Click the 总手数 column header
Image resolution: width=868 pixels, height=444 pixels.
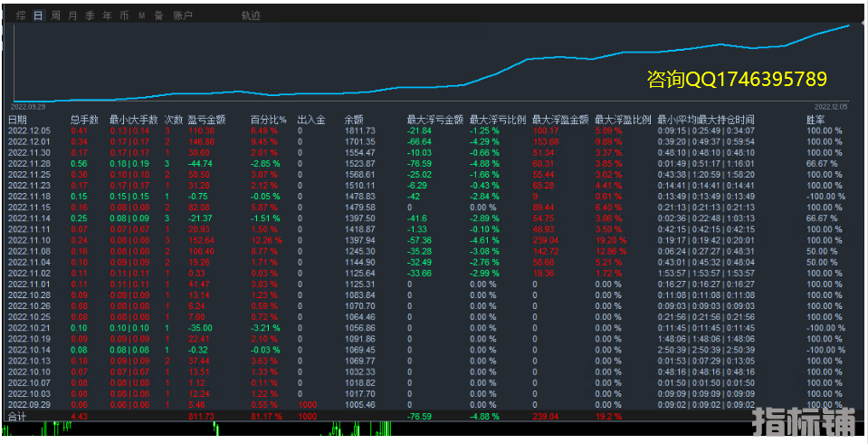84,120
